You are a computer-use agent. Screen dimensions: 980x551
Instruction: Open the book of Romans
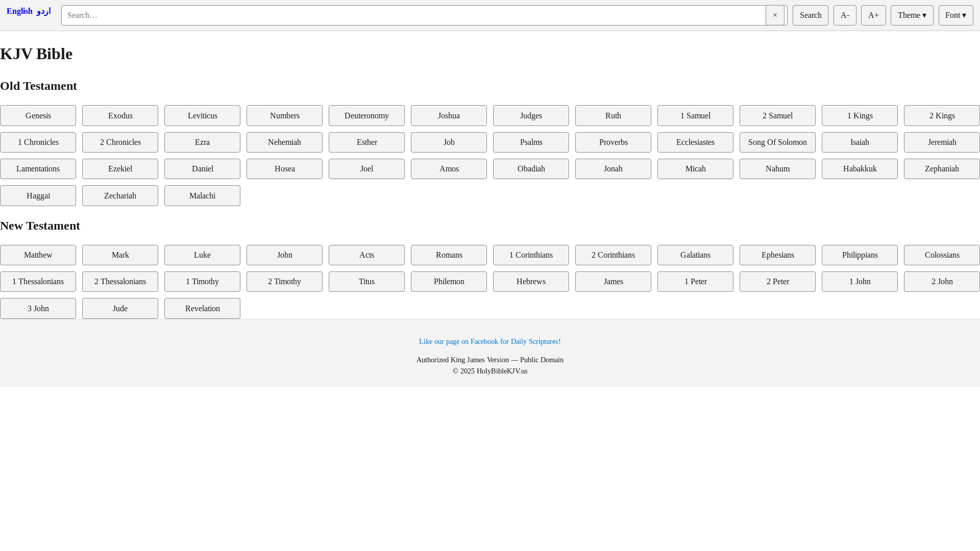click(x=449, y=255)
